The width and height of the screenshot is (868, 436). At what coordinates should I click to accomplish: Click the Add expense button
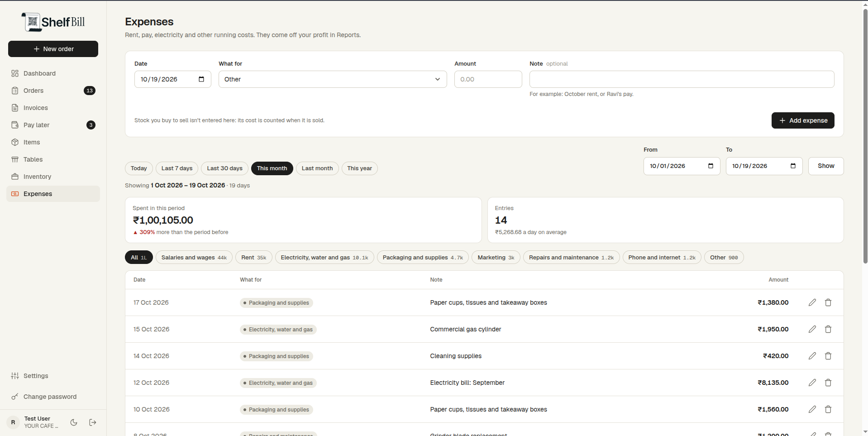click(x=803, y=120)
